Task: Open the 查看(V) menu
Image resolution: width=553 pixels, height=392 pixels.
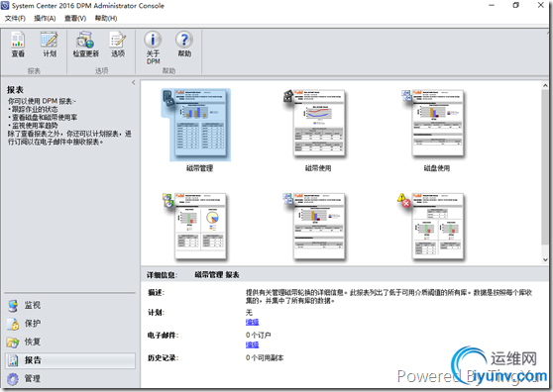Action: pos(75,19)
